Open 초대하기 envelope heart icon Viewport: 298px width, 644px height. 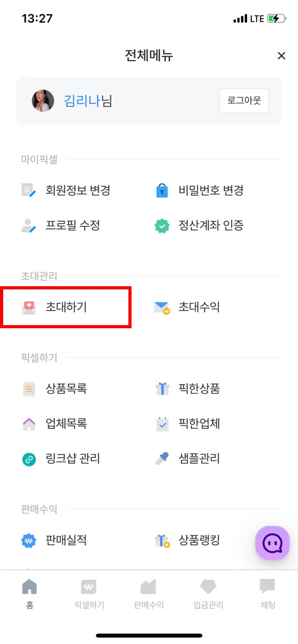[x=29, y=308]
